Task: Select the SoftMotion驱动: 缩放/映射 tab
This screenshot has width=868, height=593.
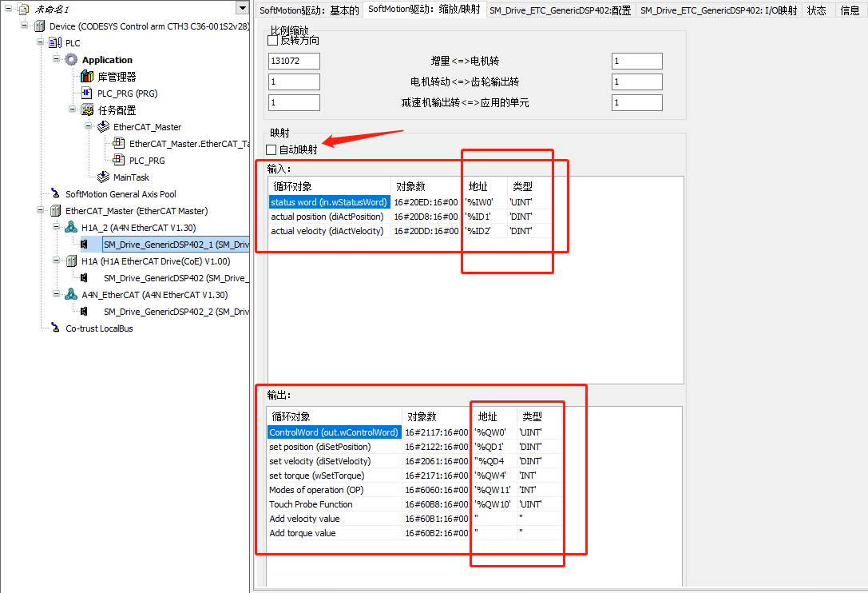Action: (x=424, y=9)
